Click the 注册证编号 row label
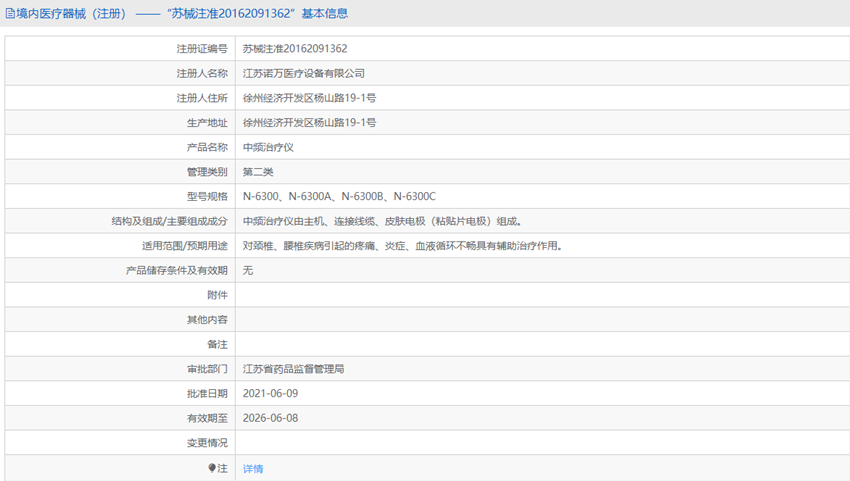The width and height of the screenshot is (850, 481). click(x=202, y=48)
